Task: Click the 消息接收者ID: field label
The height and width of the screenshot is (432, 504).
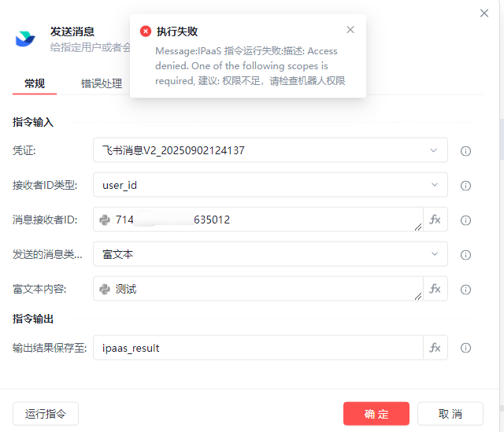Action: click(45, 220)
